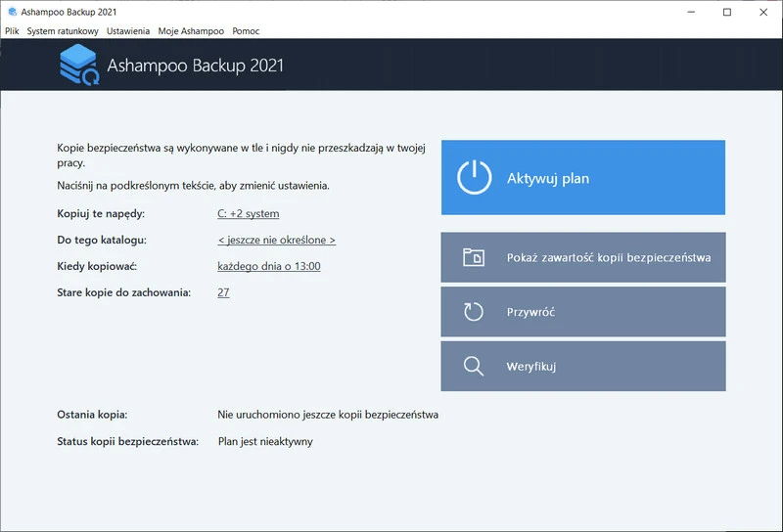Set target folder via 'jeszcze nie określone' link
This screenshot has width=783, height=532.
[276, 241]
